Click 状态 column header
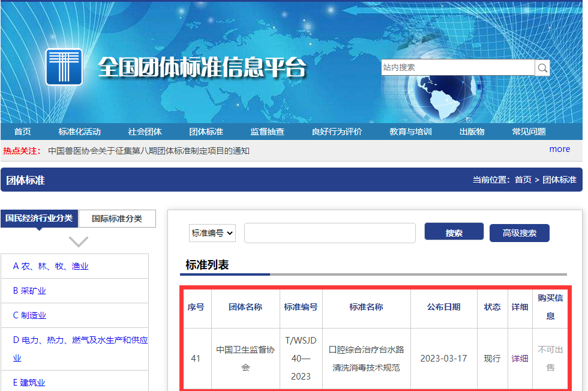The width and height of the screenshot is (588, 391). tap(492, 307)
